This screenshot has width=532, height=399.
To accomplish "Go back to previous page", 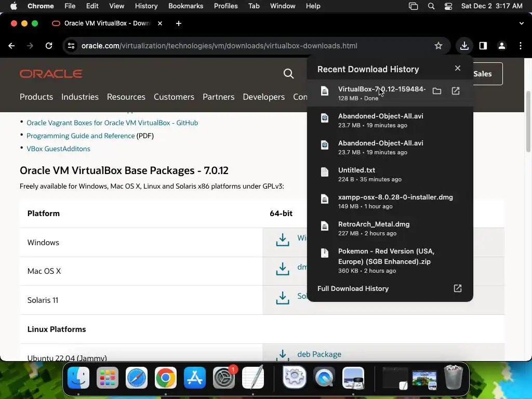I will [x=11, y=46].
